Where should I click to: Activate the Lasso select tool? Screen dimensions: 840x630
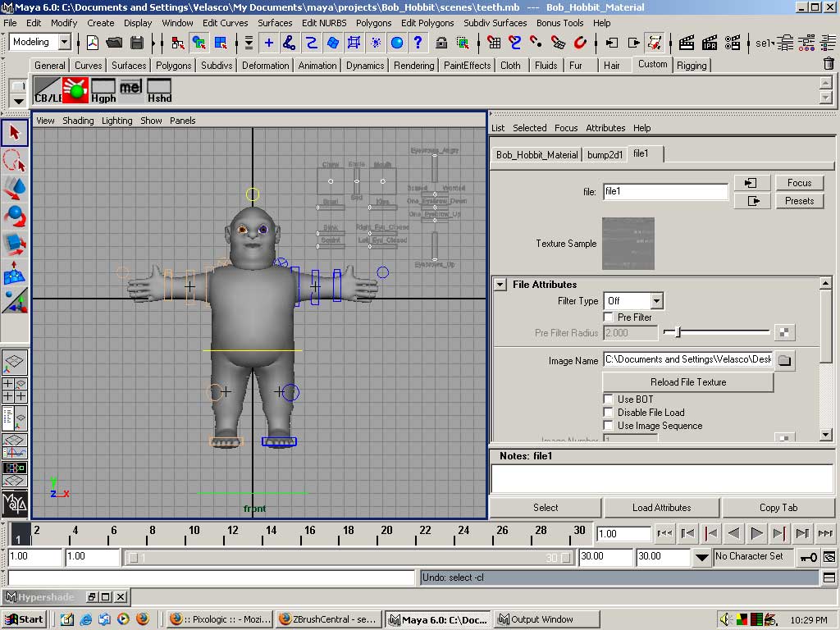15,161
